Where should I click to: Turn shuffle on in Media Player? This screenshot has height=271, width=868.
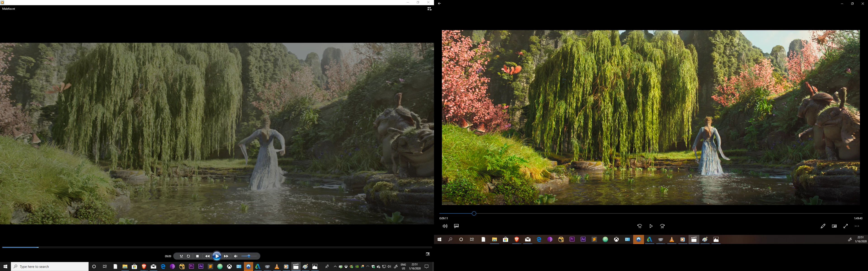tap(181, 256)
